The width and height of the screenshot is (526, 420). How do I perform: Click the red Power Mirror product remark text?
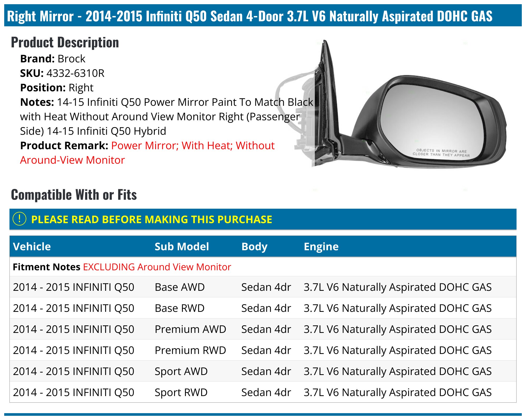147,153
